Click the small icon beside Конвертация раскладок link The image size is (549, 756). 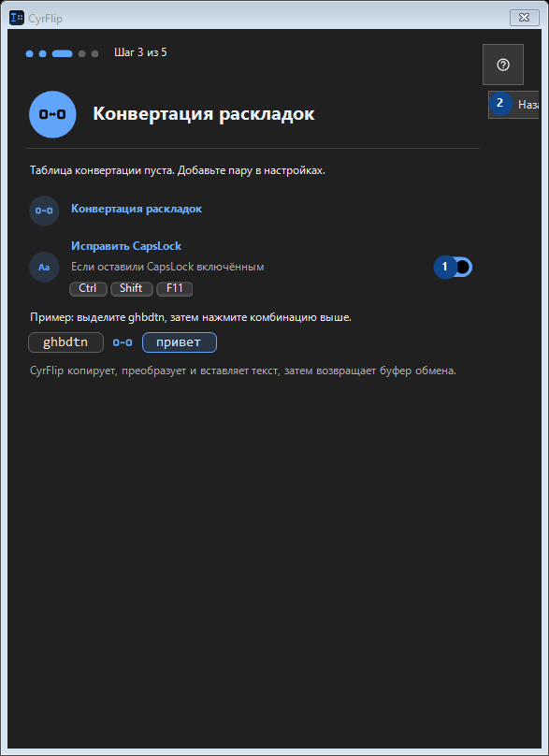[44, 211]
